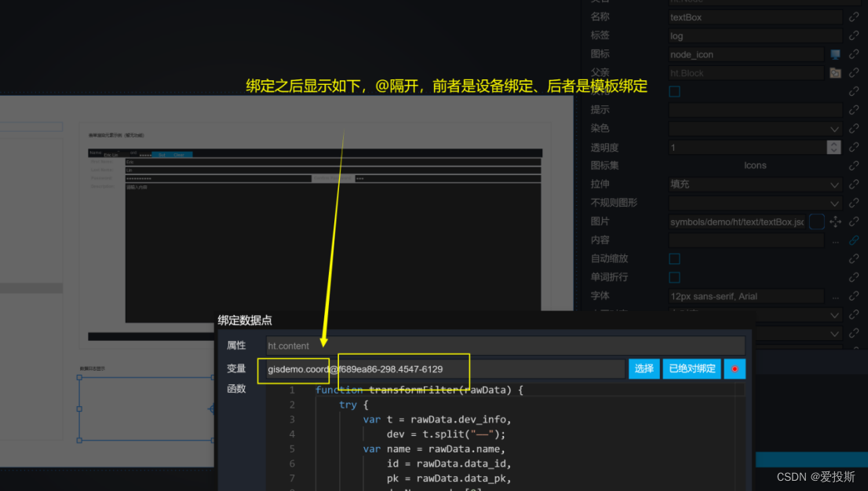Viewport: 868px width, 491px height.
Task: Click the binding chain icon beside 透明度
Action: tap(854, 147)
